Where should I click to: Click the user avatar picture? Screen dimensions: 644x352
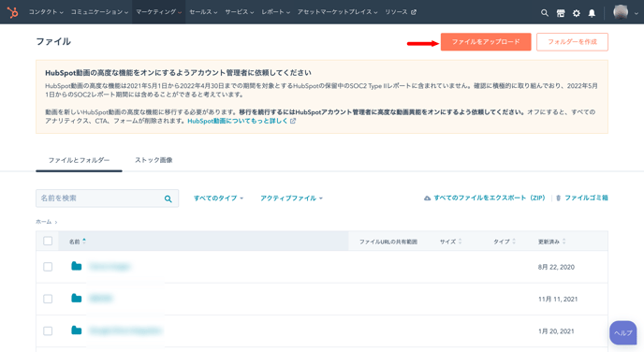coord(621,12)
